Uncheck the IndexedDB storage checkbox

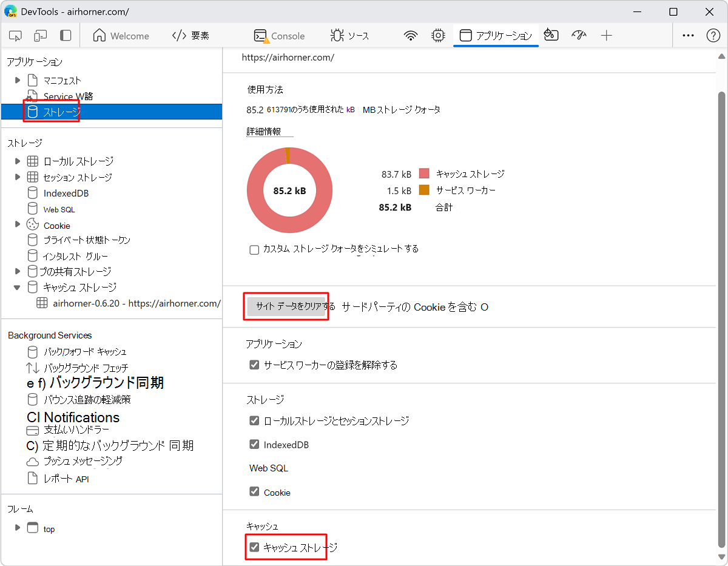[x=254, y=444]
